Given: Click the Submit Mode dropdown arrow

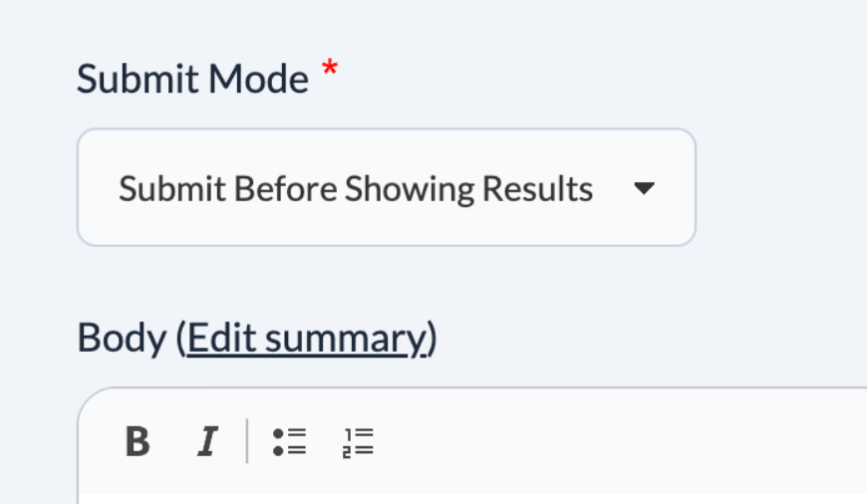Looking at the screenshot, I should (645, 188).
